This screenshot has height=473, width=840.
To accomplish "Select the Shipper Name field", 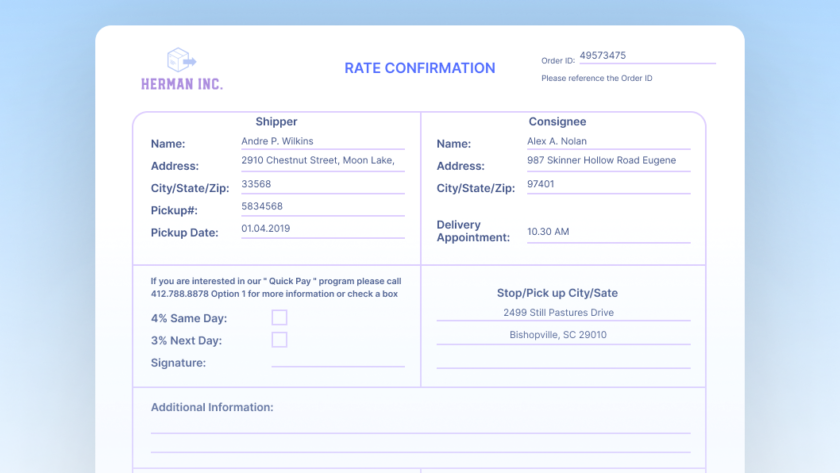I will [x=322, y=142].
